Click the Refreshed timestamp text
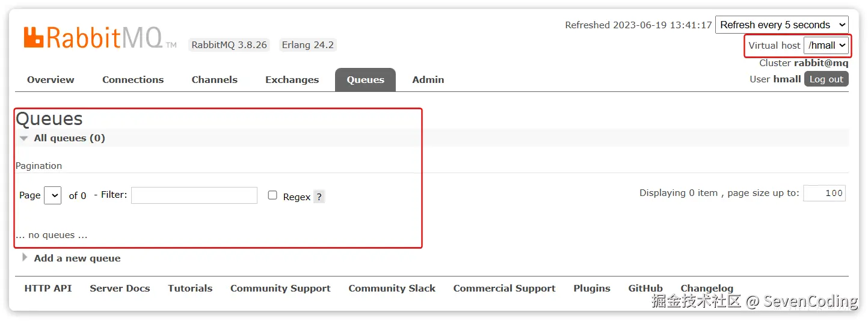The width and height of the screenshot is (868, 321). click(x=638, y=25)
